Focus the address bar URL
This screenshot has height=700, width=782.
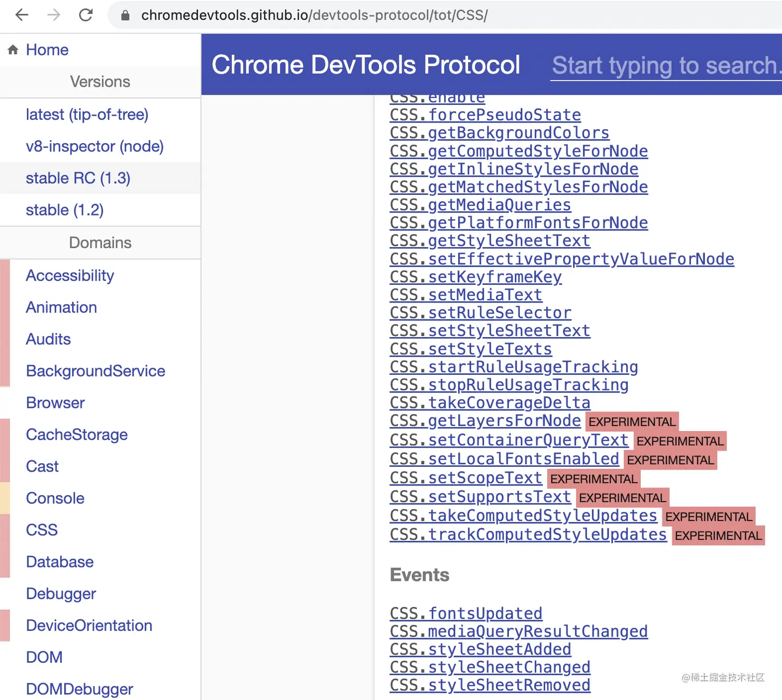pos(314,16)
